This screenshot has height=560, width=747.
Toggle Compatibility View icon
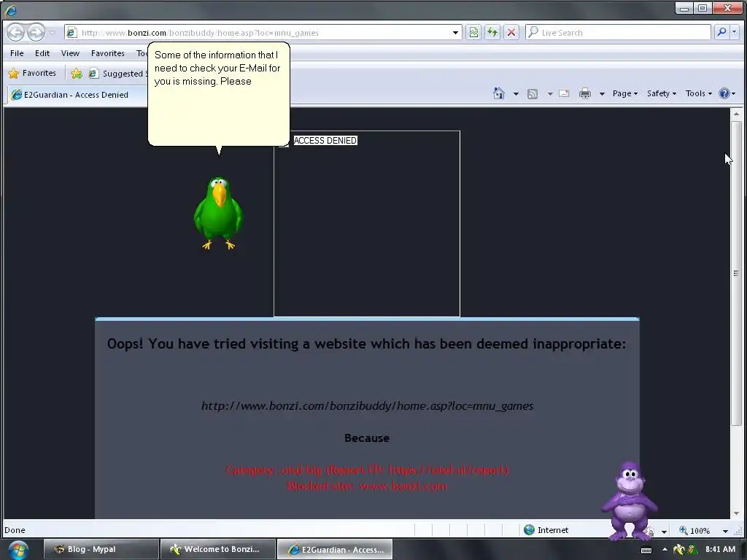(x=473, y=32)
